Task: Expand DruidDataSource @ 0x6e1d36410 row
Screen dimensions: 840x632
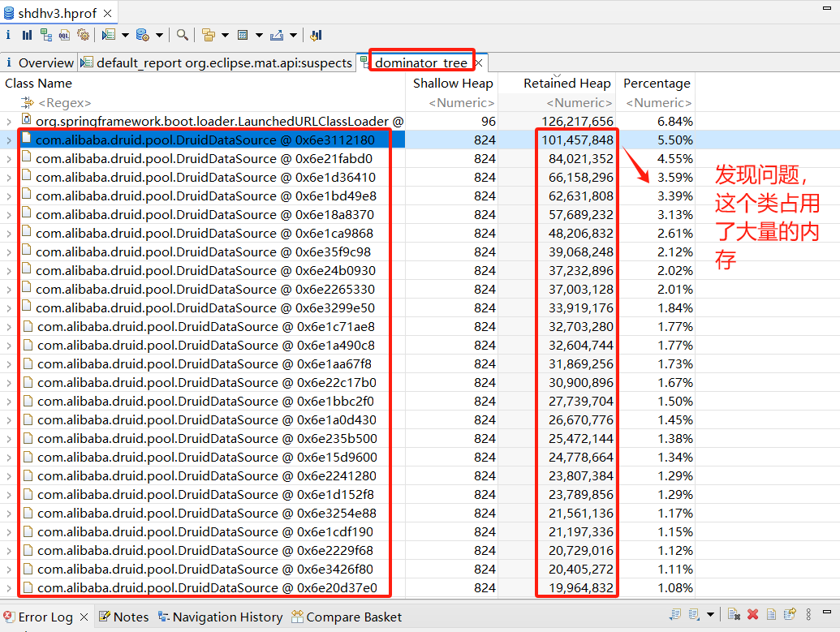Action: click(x=9, y=178)
